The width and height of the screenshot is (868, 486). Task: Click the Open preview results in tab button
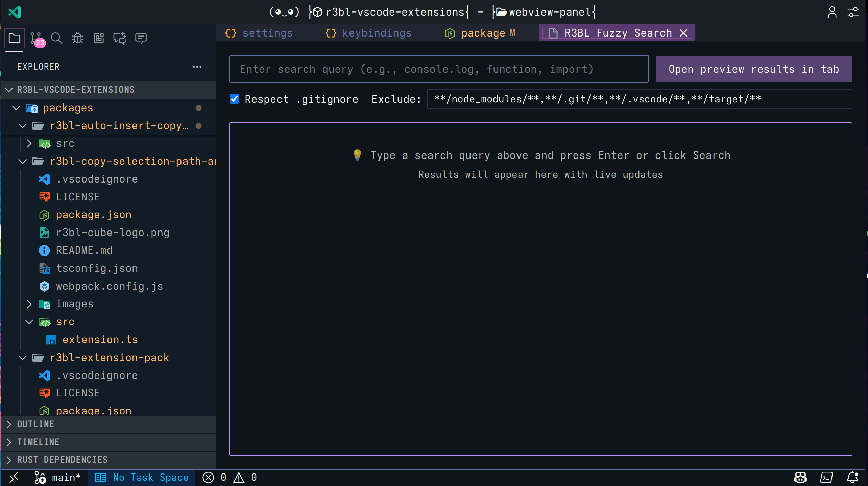pos(753,69)
